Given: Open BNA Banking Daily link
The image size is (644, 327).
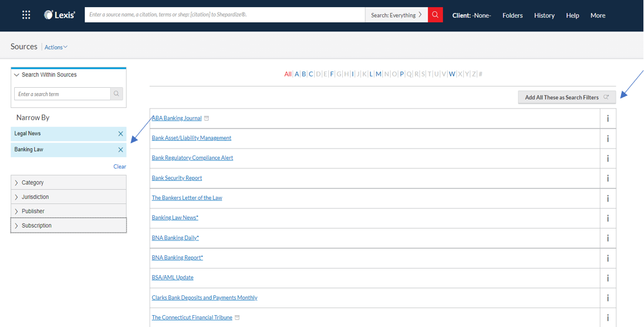Looking at the screenshot, I should click(176, 238).
